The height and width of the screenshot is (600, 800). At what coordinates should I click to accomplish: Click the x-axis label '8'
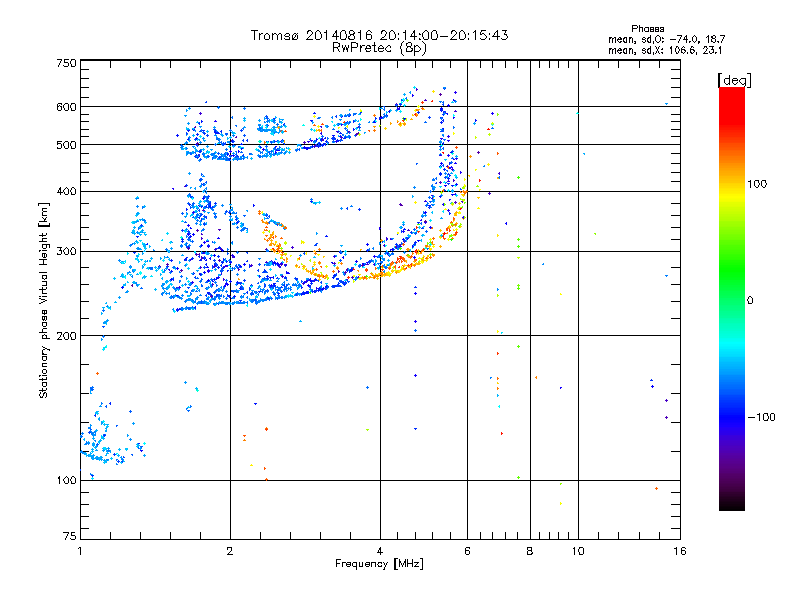point(530,551)
